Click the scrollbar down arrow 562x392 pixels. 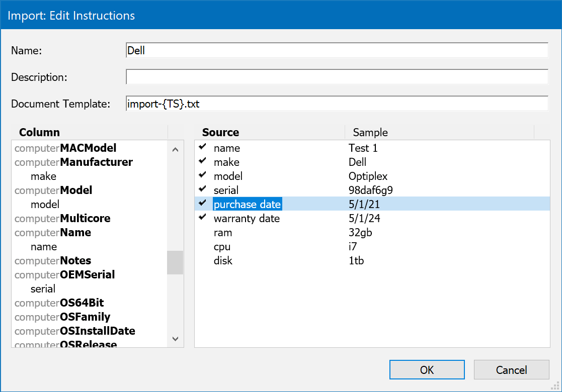click(x=175, y=339)
